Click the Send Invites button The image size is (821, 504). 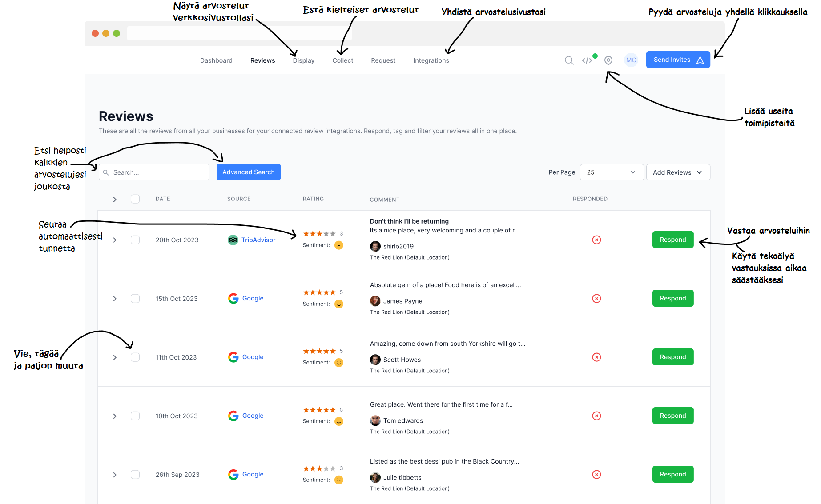point(678,60)
